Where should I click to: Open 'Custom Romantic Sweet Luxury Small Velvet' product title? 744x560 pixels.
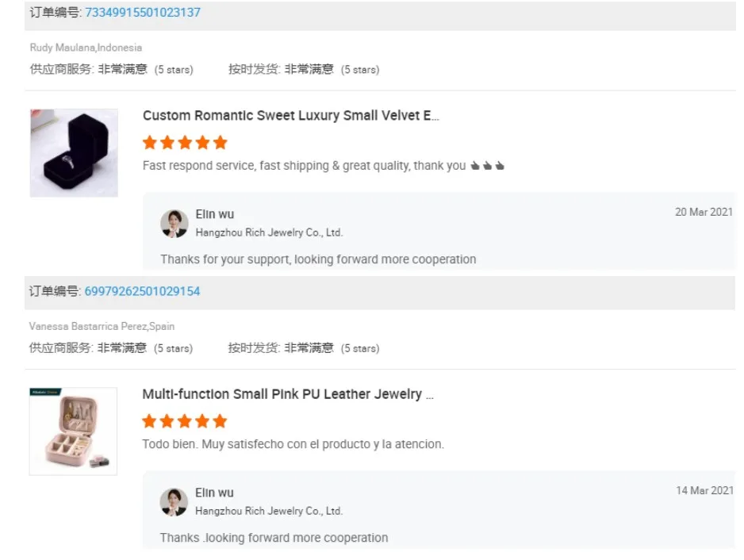click(290, 116)
